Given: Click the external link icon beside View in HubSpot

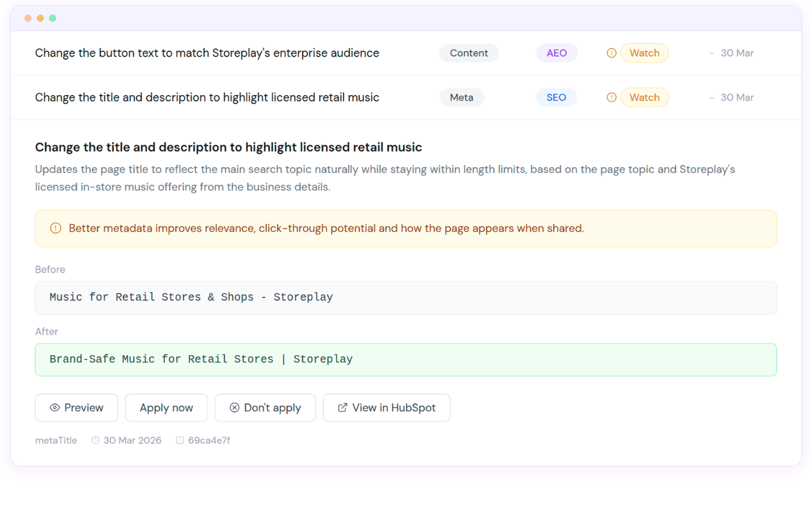Looking at the screenshot, I should pyautogui.click(x=343, y=407).
